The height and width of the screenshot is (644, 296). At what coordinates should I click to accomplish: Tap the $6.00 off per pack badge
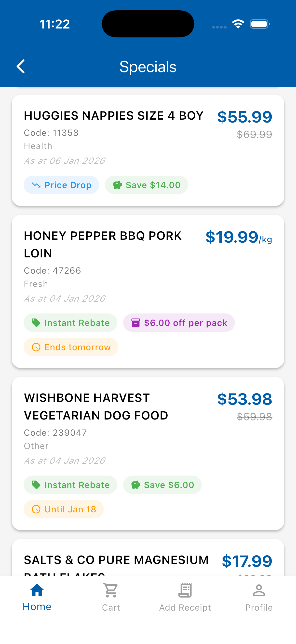pos(179,323)
